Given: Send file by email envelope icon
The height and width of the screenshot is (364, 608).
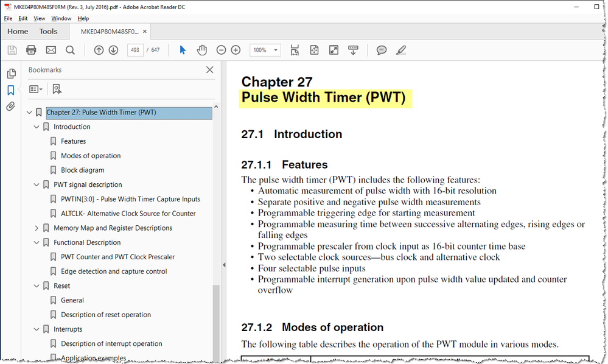Looking at the screenshot, I should tap(51, 50).
